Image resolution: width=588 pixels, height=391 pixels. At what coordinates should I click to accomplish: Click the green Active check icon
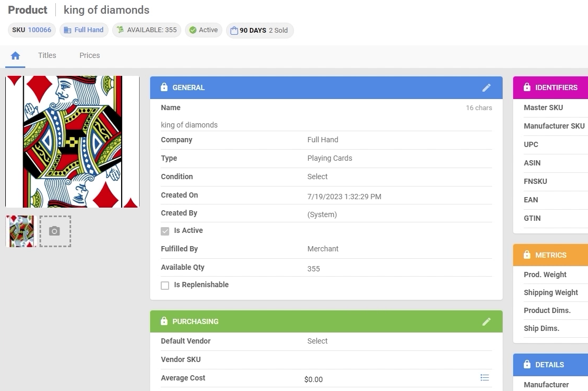(x=193, y=30)
